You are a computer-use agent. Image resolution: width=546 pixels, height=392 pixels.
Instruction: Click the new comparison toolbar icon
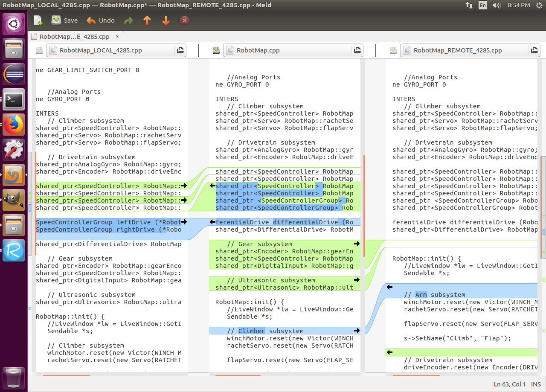pos(38,20)
